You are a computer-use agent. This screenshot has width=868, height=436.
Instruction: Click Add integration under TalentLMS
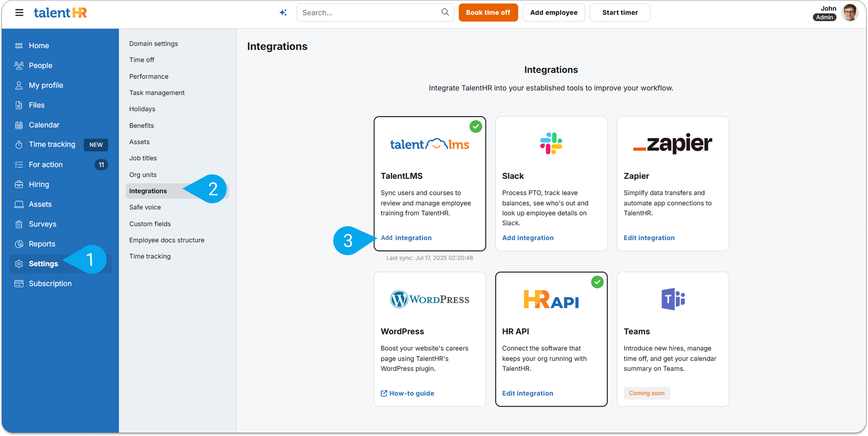[406, 238]
